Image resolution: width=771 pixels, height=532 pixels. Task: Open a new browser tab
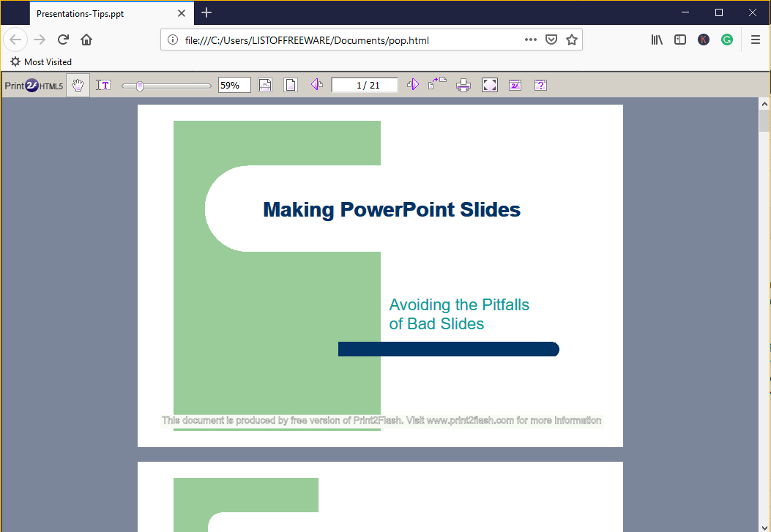206,12
